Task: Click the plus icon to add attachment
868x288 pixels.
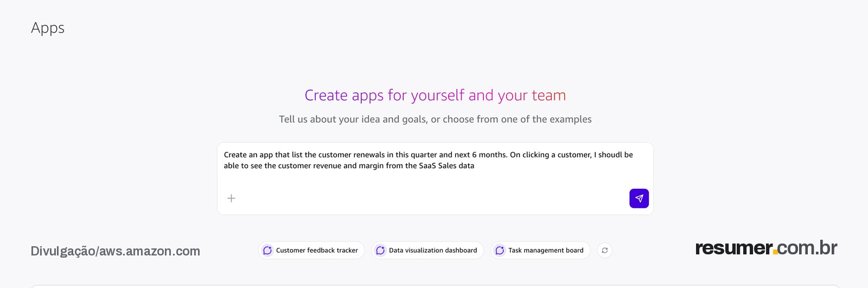Action: (x=231, y=199)
